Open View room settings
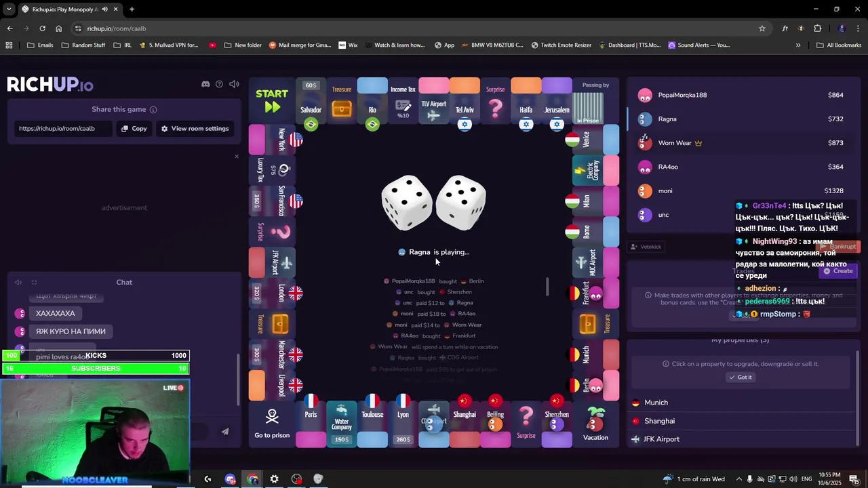Screen dimensions: 868x488 [x=195, y=129]
